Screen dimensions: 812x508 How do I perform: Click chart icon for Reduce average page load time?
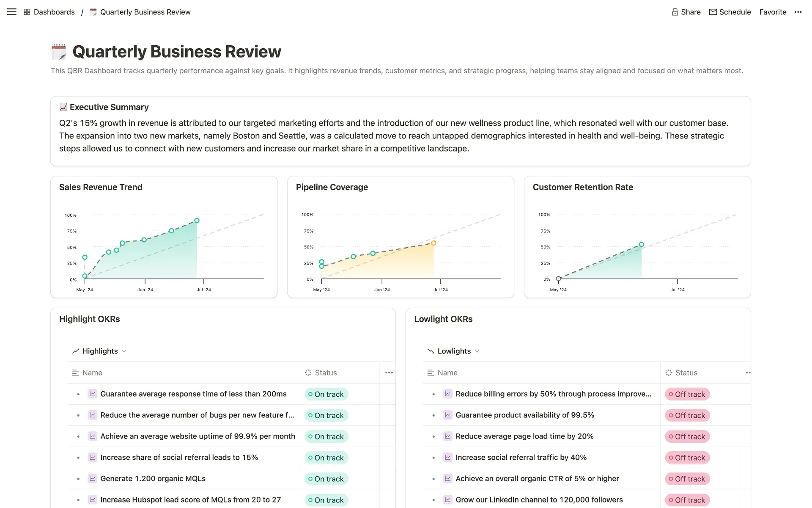pos(448,436)
